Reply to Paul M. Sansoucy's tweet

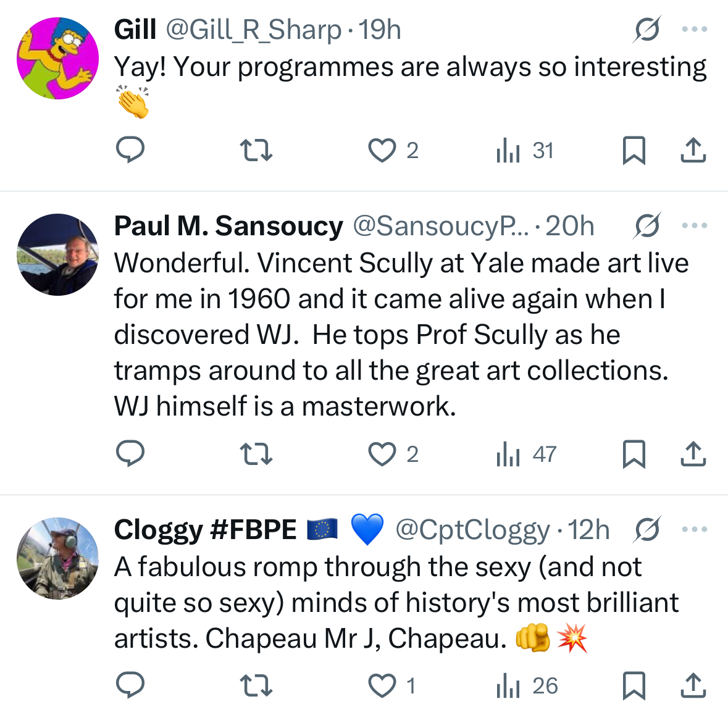coord(130,454)
